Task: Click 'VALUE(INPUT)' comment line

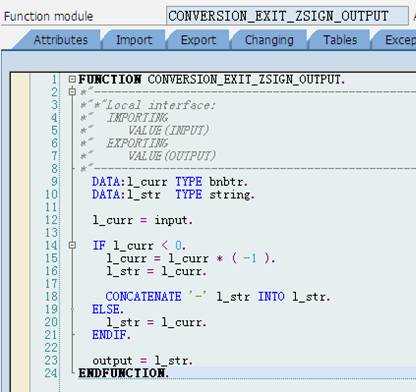Action: click(x=169, y=130)
